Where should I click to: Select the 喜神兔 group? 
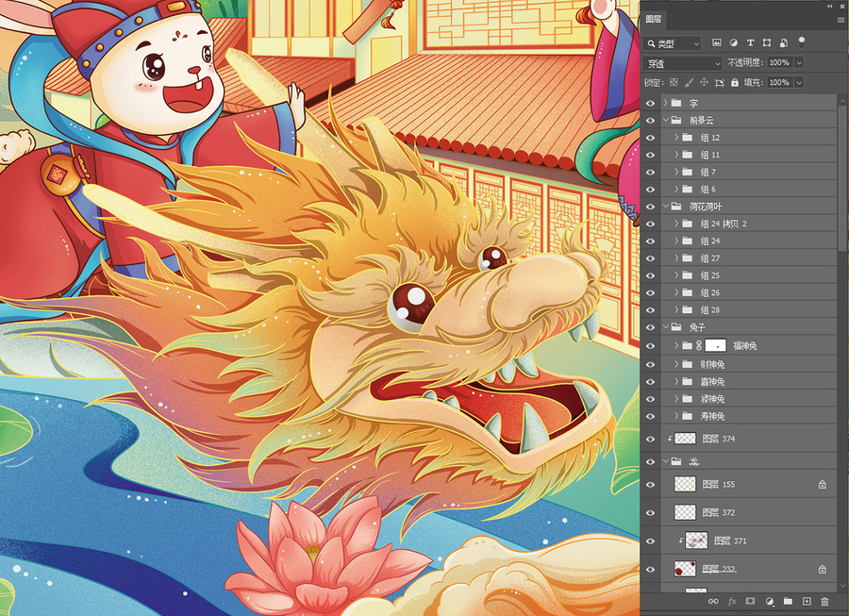point(749,382)
